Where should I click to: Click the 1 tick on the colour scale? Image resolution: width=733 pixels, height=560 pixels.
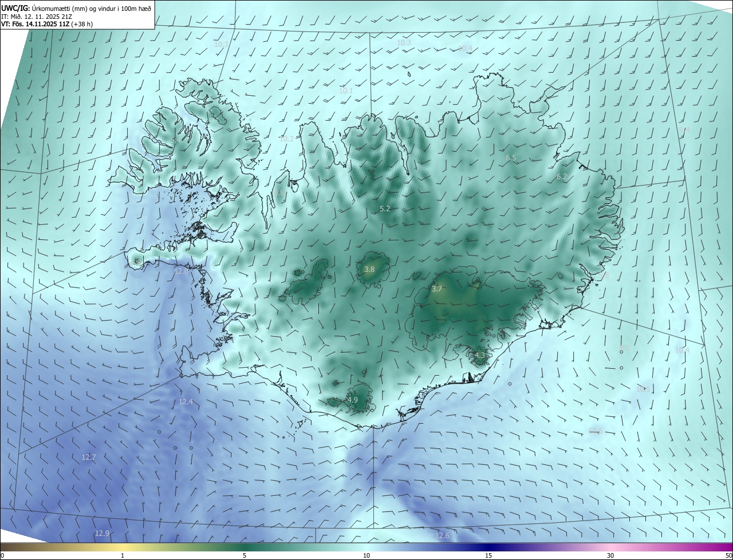[x=123, y=555]
